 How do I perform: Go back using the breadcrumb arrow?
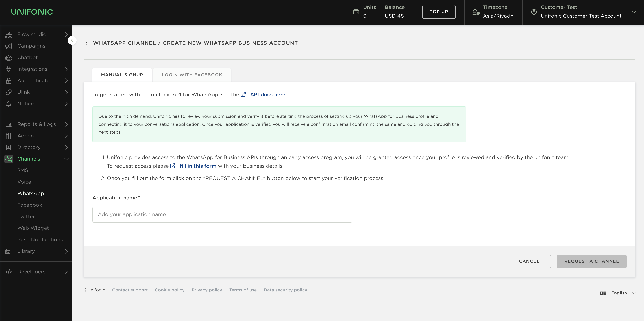pos(86,43)
